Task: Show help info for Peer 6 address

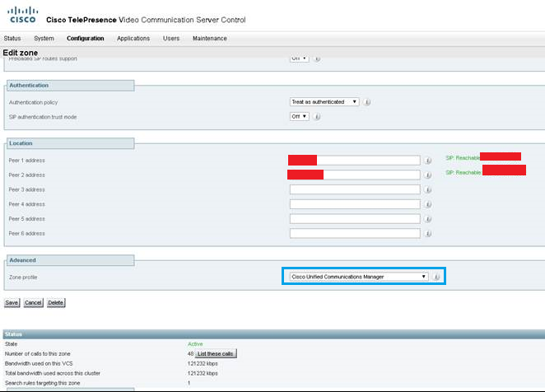Action: click(x=429, y=234)
